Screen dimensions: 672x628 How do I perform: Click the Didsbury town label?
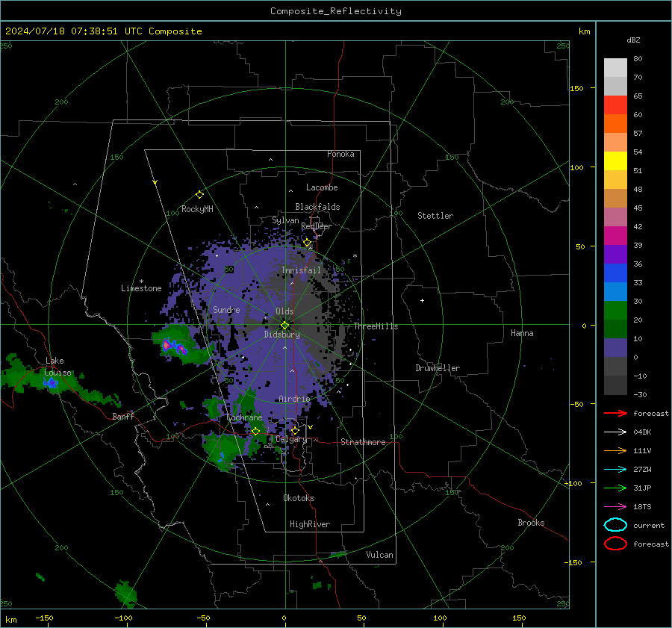coord(281,335)
